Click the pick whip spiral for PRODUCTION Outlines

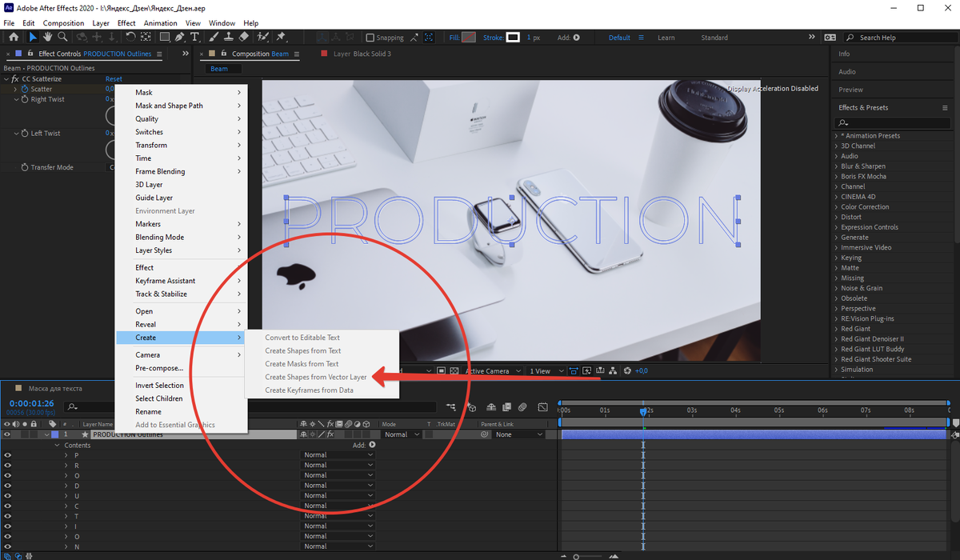(x=484, y=434)
